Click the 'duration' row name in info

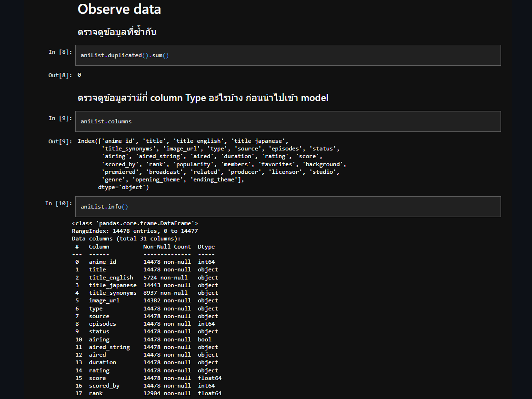(x=102, y=362)
